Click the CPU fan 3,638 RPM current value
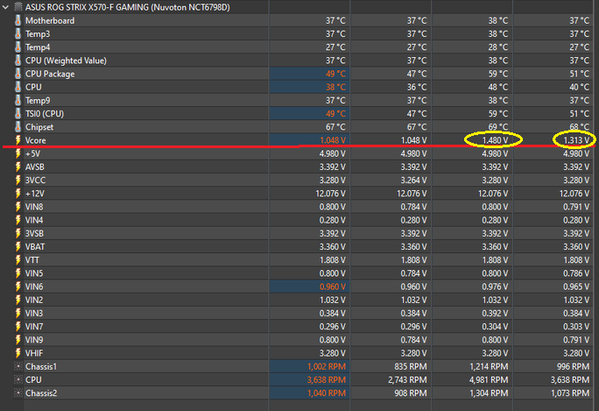Image resolution: width=599 pixels, height=411 pixels. click(x=326, y=380)
